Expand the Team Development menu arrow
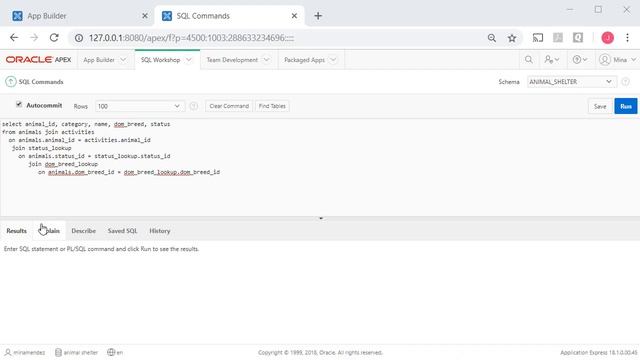The width and height of the screenshot is (640, 360). [x=266, y=60]
